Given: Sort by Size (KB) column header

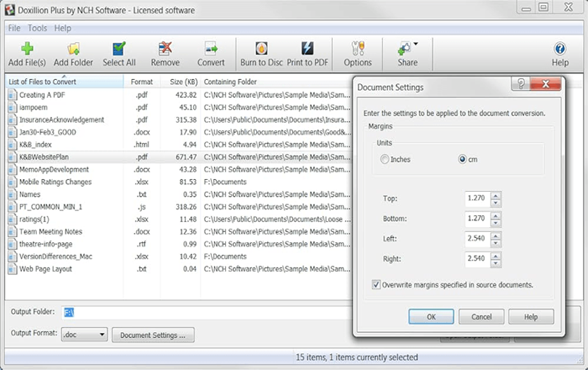Looking at the screenshot, I should coord(181,82).
